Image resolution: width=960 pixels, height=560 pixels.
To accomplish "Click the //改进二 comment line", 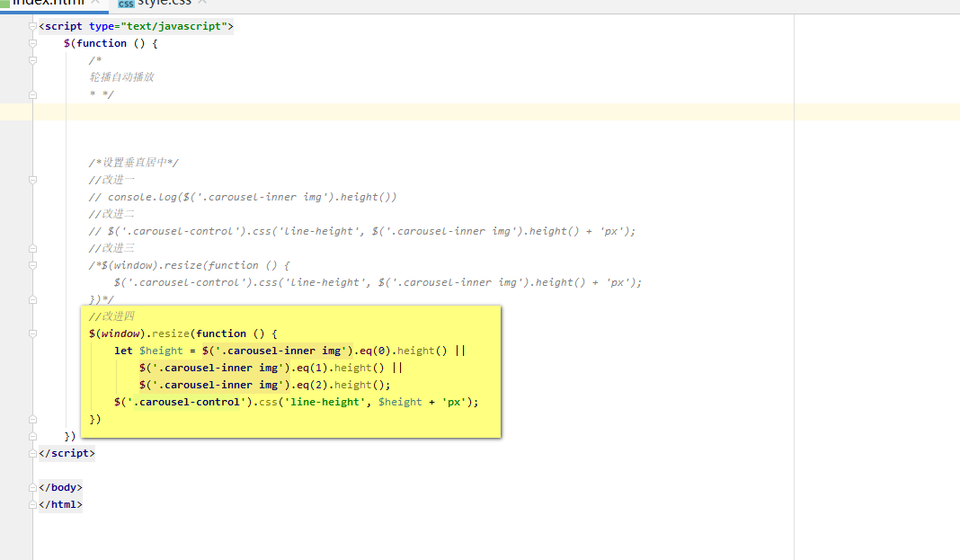I will [x=111, y=214].
